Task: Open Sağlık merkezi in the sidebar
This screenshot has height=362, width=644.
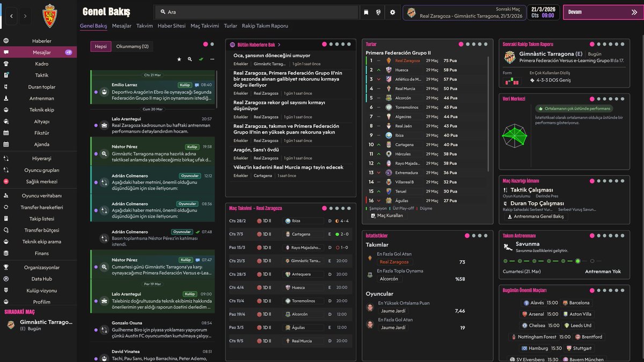Action: tap(41, 181)
